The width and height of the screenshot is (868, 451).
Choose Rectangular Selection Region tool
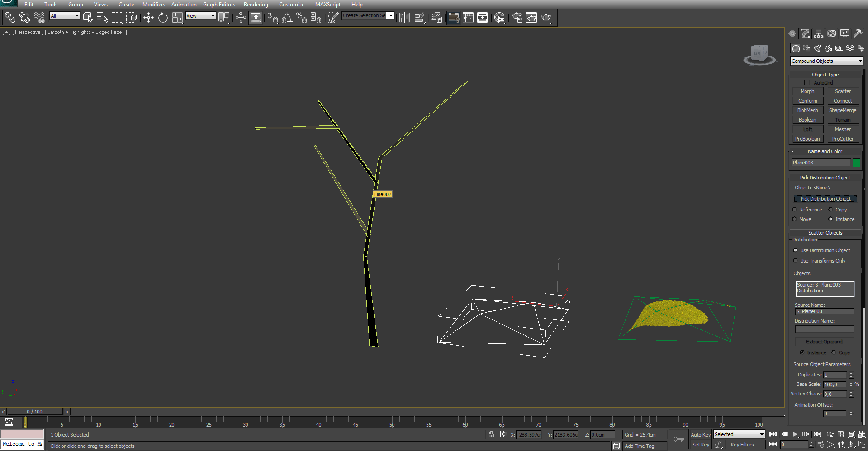coord(117,18)
